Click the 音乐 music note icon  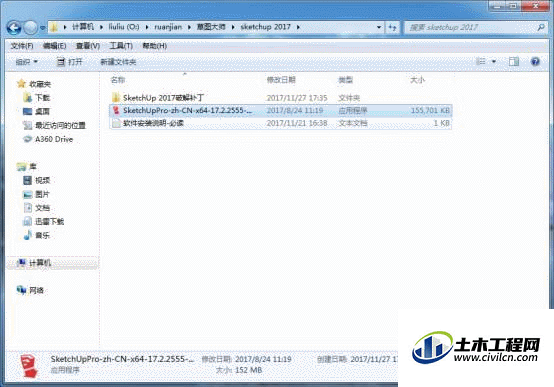(27, 235)
